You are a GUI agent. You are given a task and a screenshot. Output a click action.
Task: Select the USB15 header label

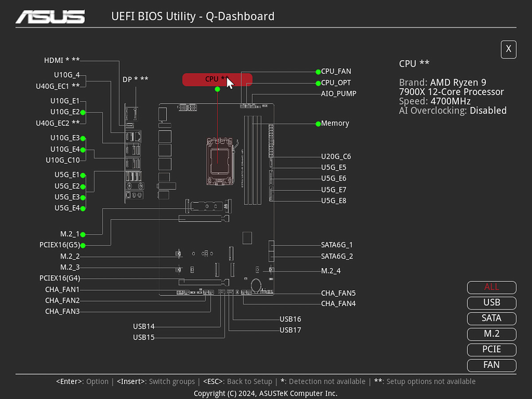144,337
